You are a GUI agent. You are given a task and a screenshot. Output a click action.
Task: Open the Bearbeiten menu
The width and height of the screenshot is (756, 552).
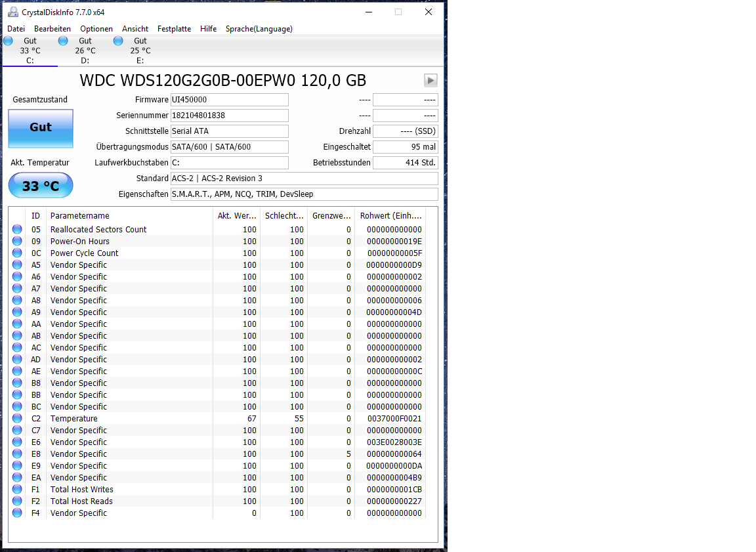52,29
